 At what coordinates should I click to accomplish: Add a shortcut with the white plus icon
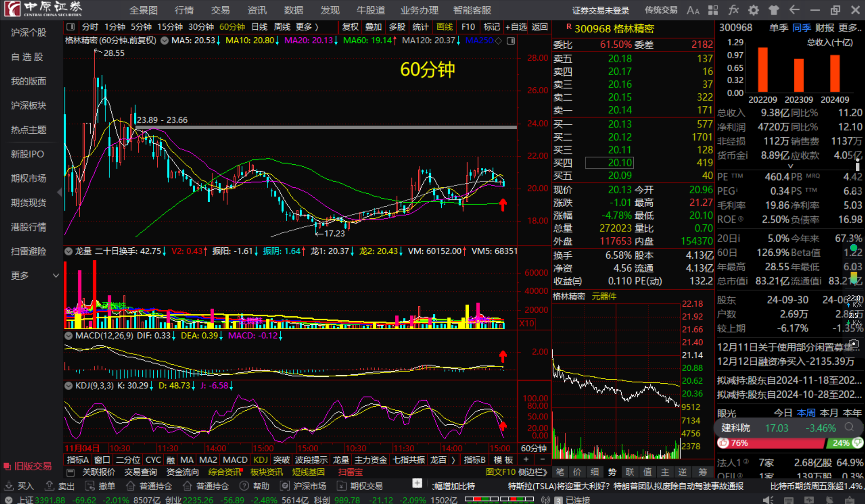tap(417, 483)
